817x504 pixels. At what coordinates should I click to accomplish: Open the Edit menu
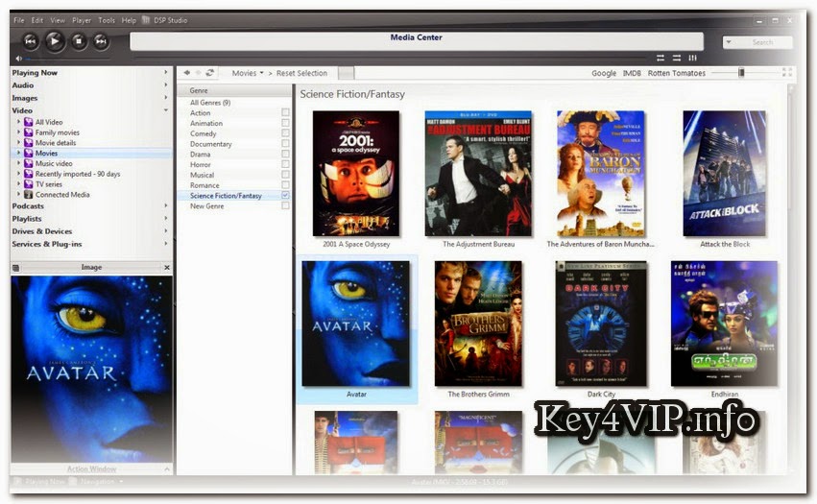(37, 20)
